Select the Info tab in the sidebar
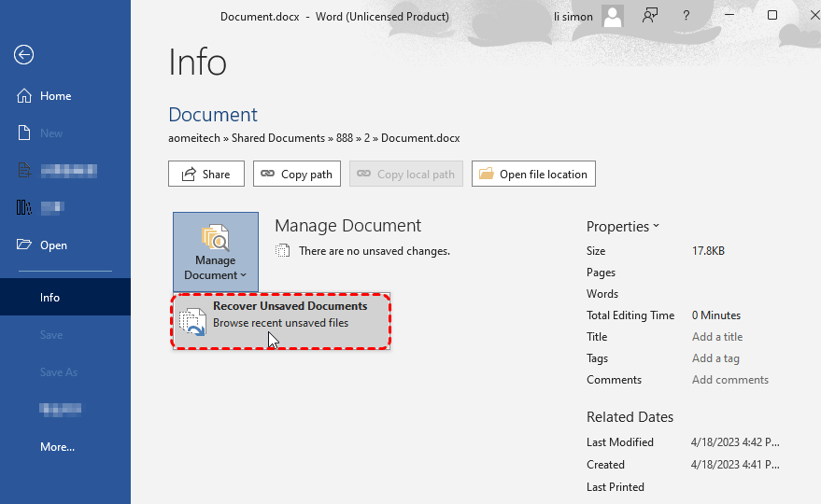 pos(65,297)
